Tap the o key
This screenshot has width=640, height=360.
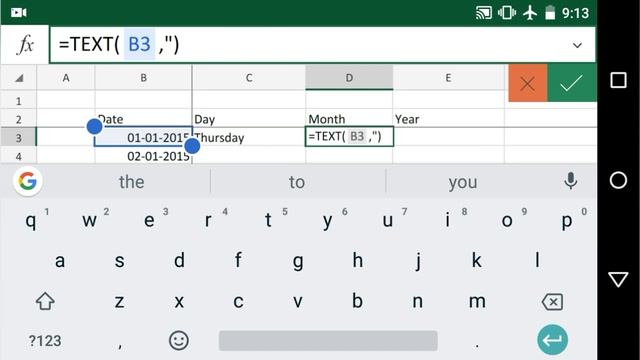click(507, 220)
